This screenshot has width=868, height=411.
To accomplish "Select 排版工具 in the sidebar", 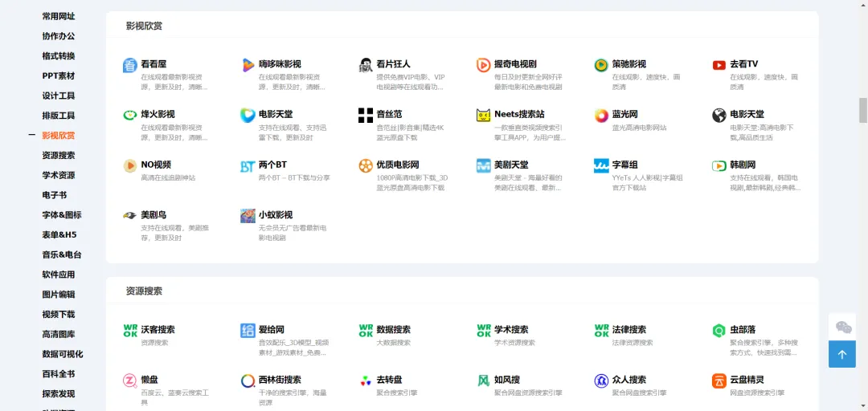I will pos(59,116).
